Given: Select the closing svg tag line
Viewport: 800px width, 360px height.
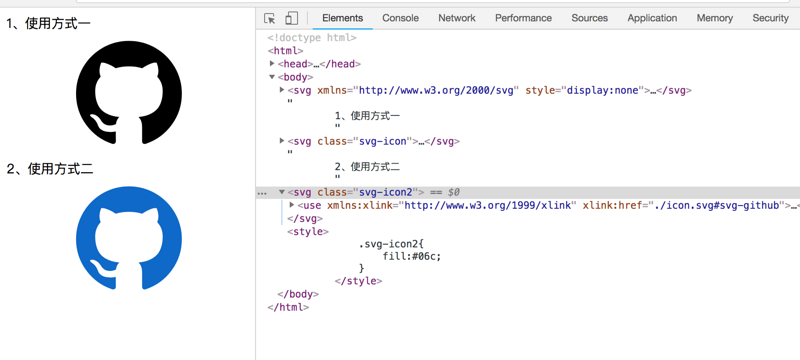Looking at the screenshot, I should [305, 218].
